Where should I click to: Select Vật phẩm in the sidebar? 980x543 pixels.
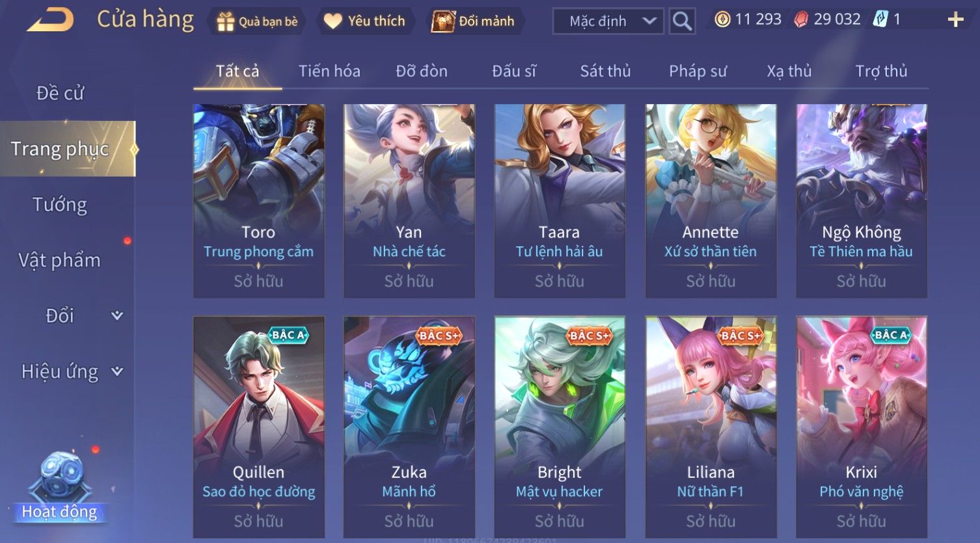tap(59, 260)
